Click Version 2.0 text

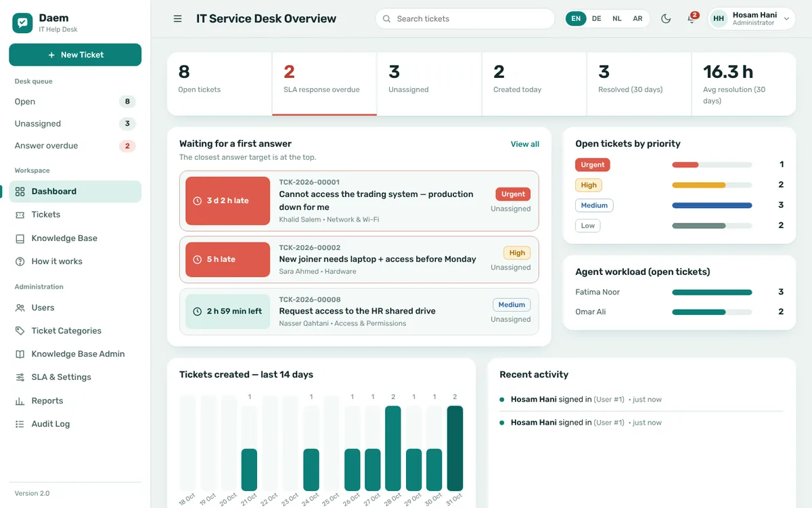pyautogui.click(x=32, y=493)
